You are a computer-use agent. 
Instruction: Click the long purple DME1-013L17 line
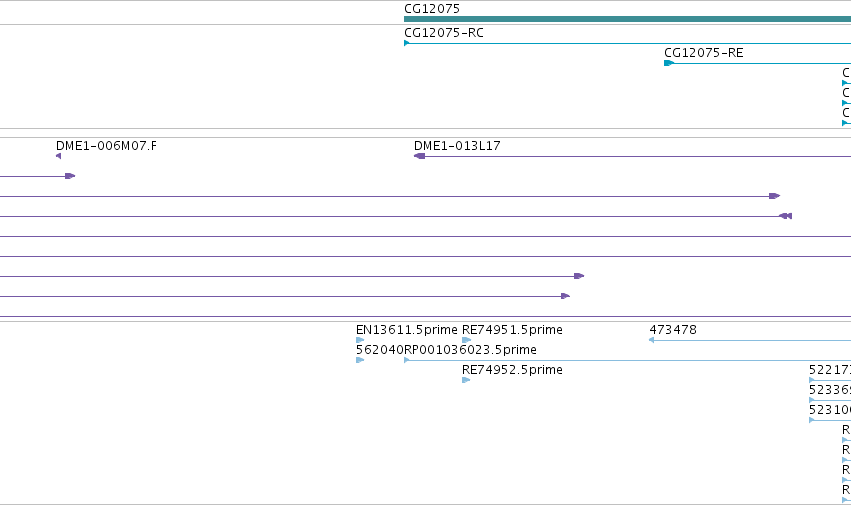638,156
